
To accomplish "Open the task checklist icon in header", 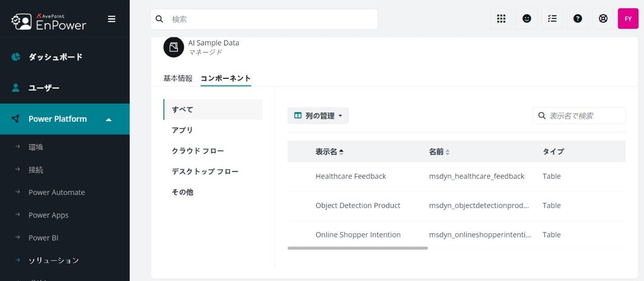I will pos(552,19).
